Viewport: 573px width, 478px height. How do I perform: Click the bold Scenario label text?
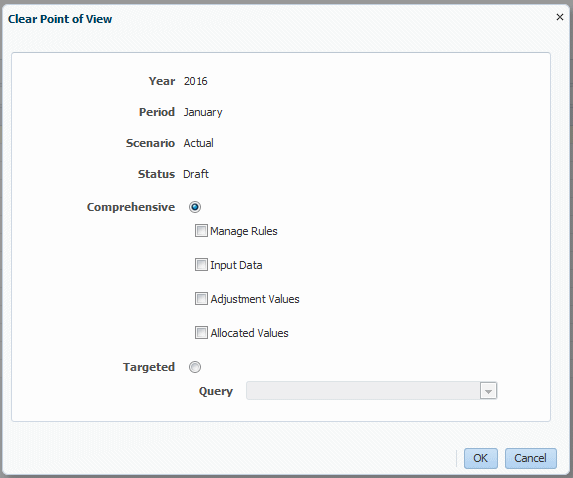click(x=150, y=143)
